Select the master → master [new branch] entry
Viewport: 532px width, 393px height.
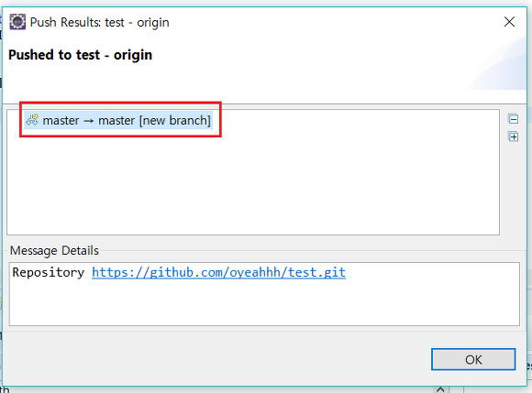coord(118,120)
